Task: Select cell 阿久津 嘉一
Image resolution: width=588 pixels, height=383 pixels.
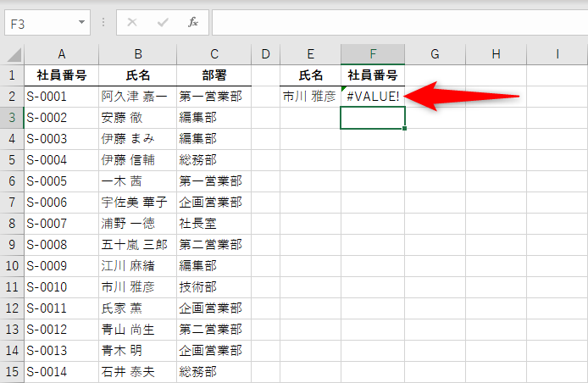Action: point(137,97)
